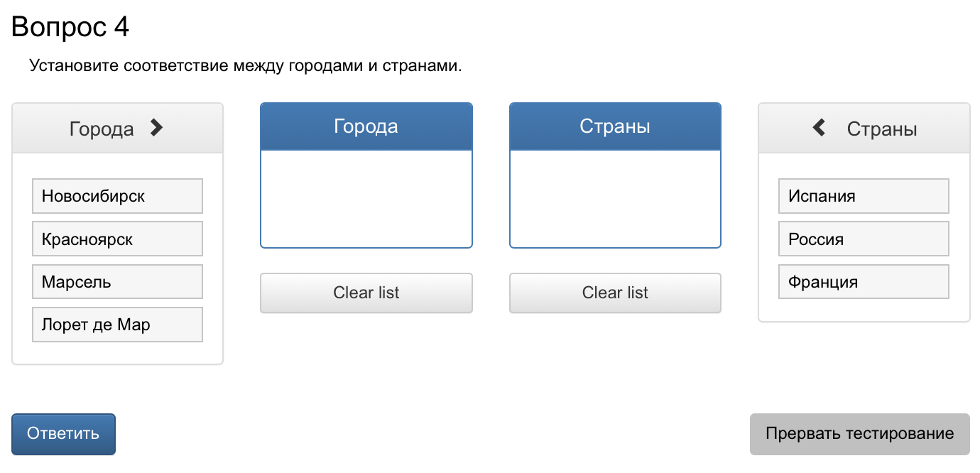Screen dimensions: 980x473
Task: Select the Испания country item
Action: coord(864,196)
